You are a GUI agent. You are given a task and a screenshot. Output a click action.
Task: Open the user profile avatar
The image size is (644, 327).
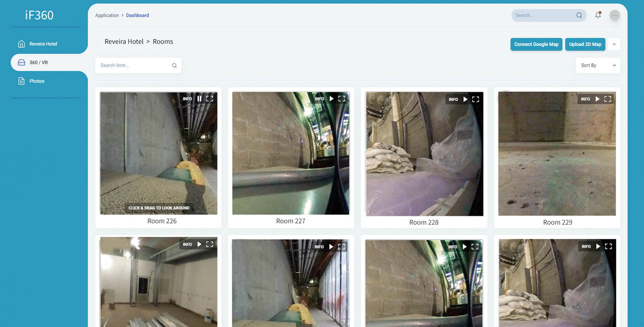point(615,15)
